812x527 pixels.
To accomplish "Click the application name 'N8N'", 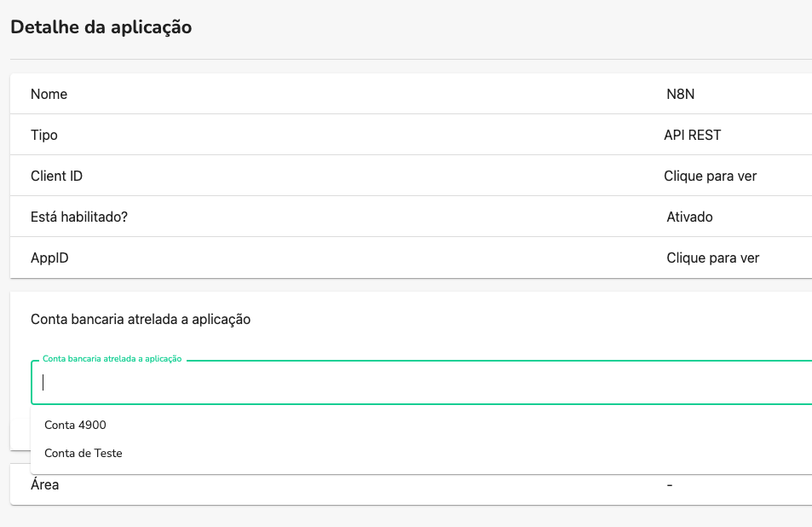I will [x=682, y=94].
